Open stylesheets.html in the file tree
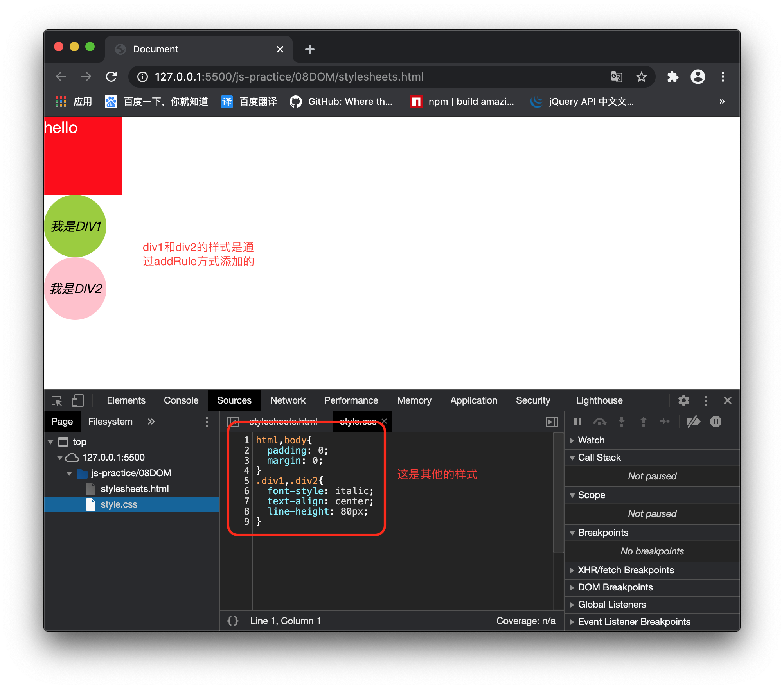 tap(135, 489)
